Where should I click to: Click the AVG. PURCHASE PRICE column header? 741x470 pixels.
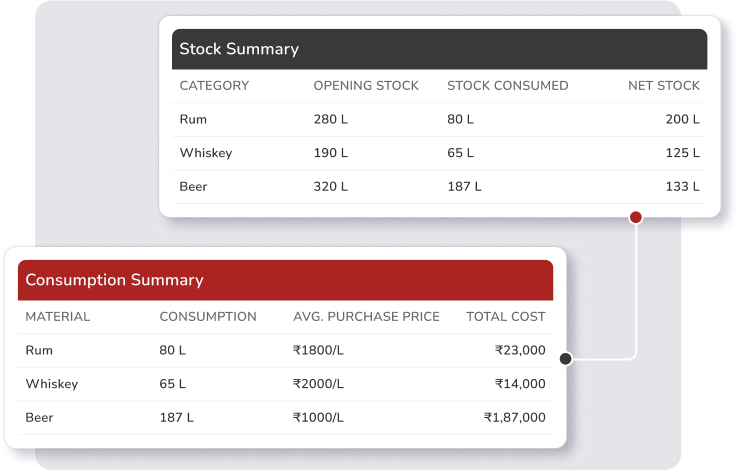[366, 317]
